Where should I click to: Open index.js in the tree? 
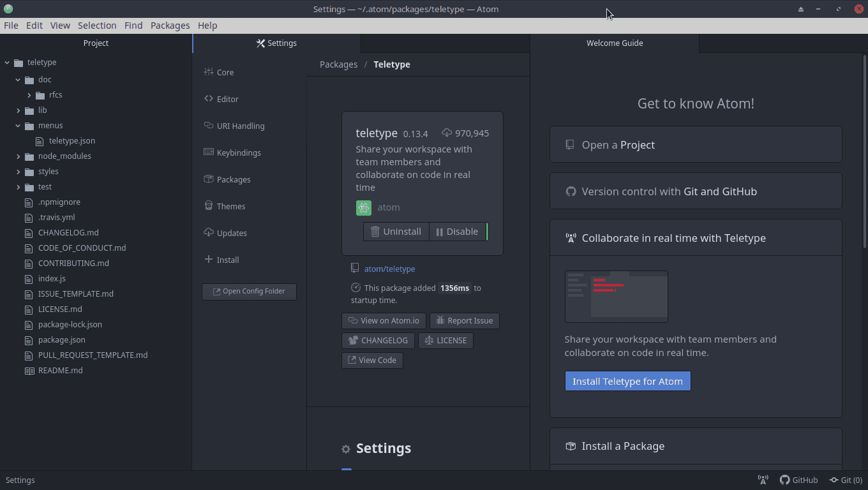pyautogui.click(x=52, y=279)
